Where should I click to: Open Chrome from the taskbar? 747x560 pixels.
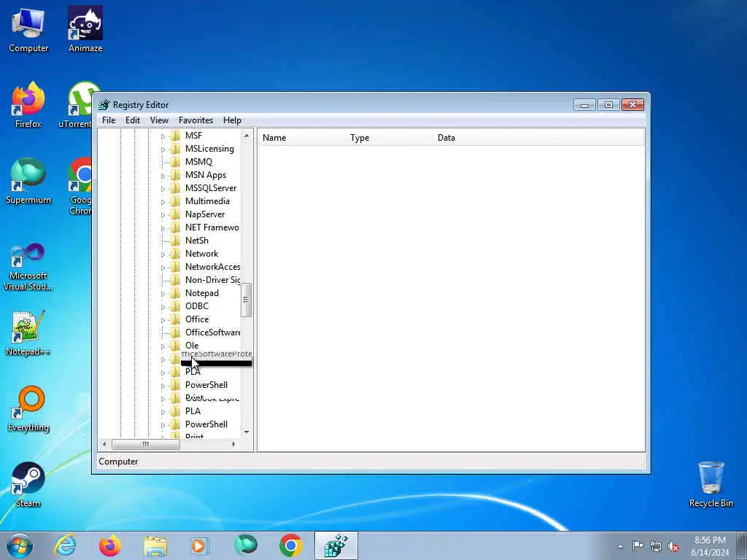[290, 545]
